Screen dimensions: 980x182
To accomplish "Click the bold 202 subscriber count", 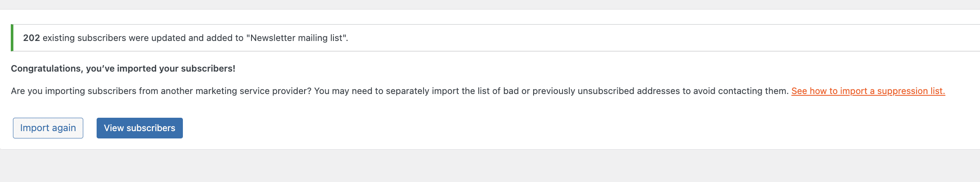I will pos(31,38).
